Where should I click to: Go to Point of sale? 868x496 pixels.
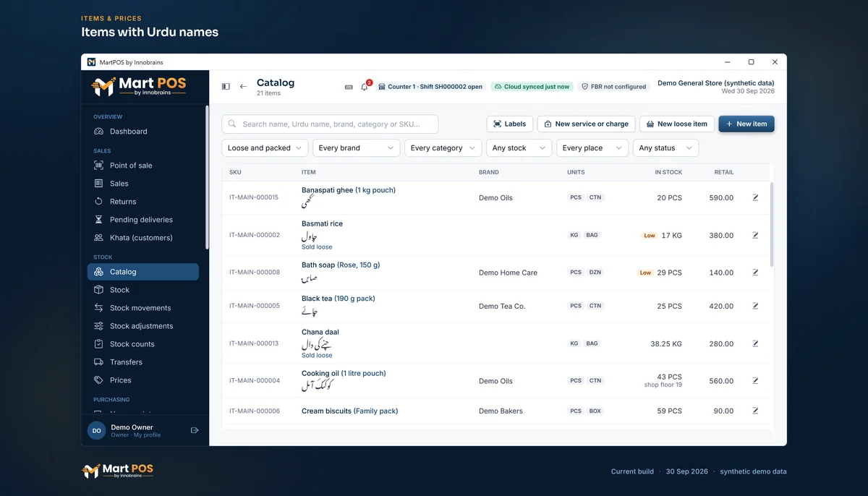coord(143,166)
